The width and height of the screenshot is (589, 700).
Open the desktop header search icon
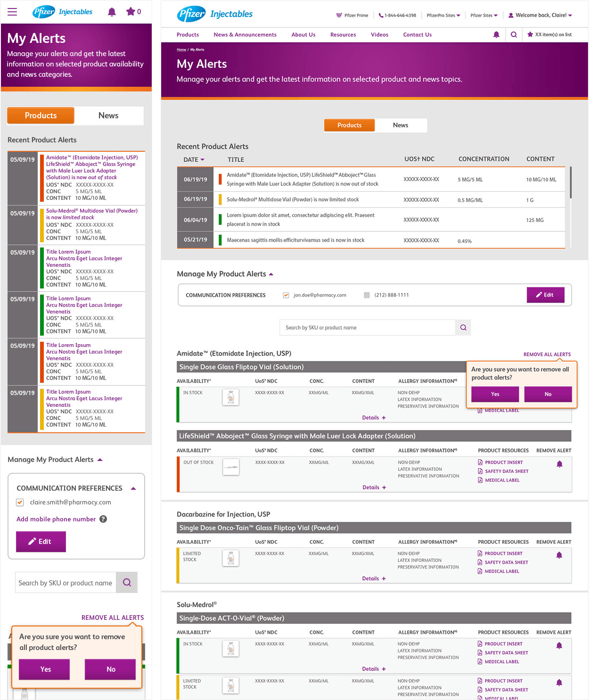coord(514,34)
